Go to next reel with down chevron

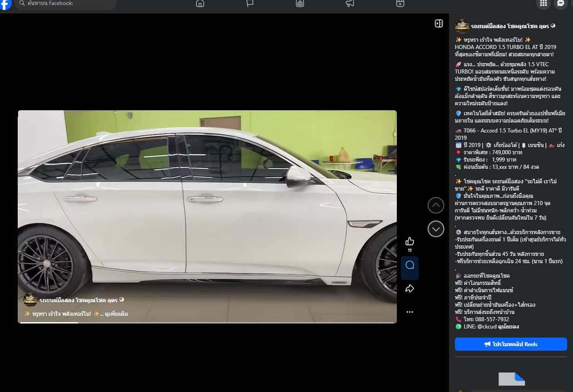pos(436,229)
